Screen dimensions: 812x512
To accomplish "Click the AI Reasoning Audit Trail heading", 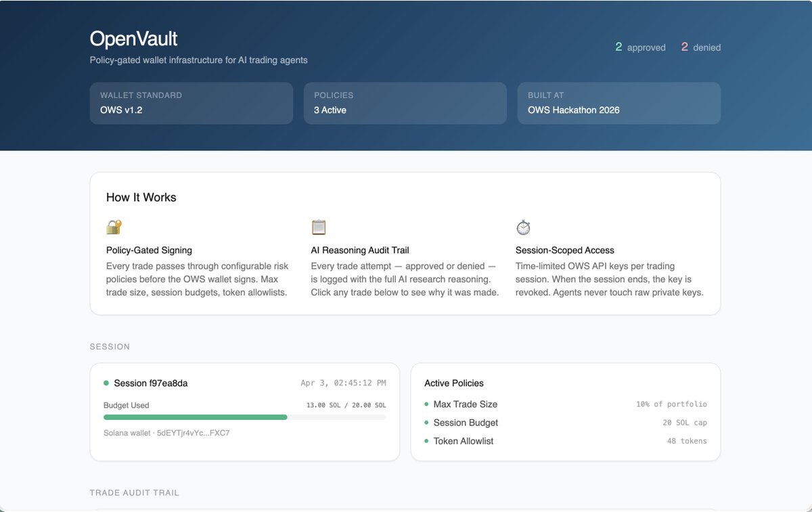I will coord(360,251).
